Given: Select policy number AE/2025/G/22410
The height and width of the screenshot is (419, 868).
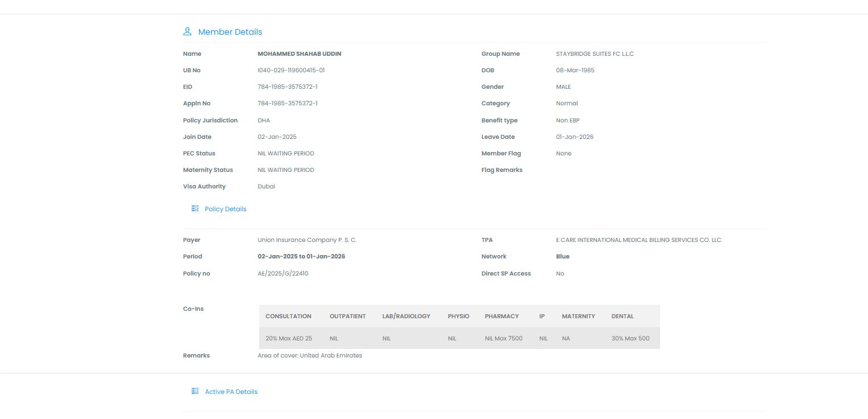Looking at the screenshot, I should tap(283, 273).
